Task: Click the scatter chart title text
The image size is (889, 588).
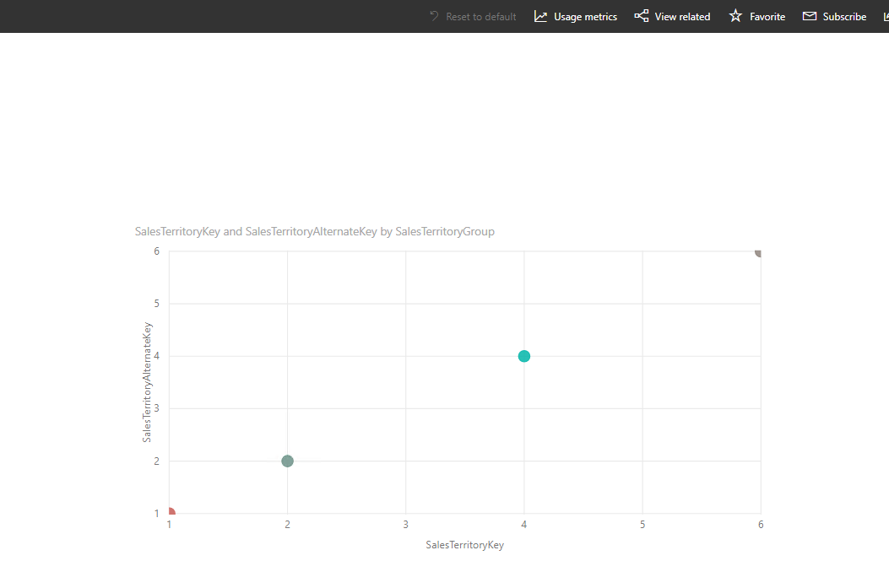Action: click(315, 232)
